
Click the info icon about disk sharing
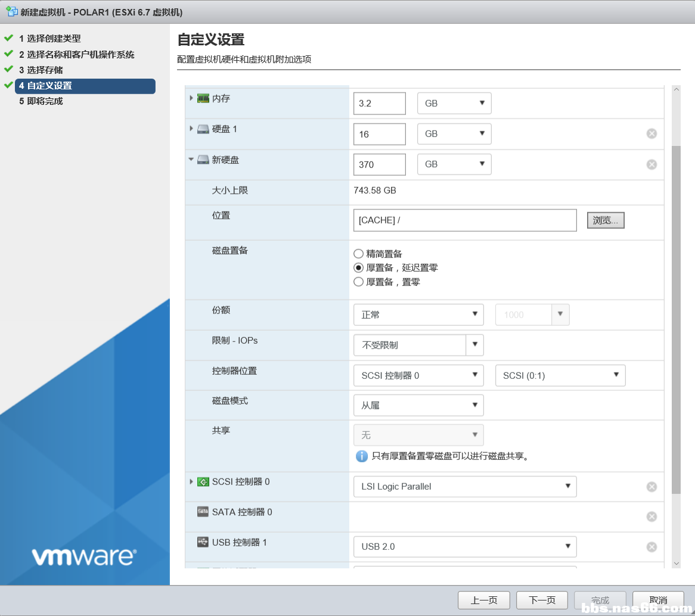[361, 456]
